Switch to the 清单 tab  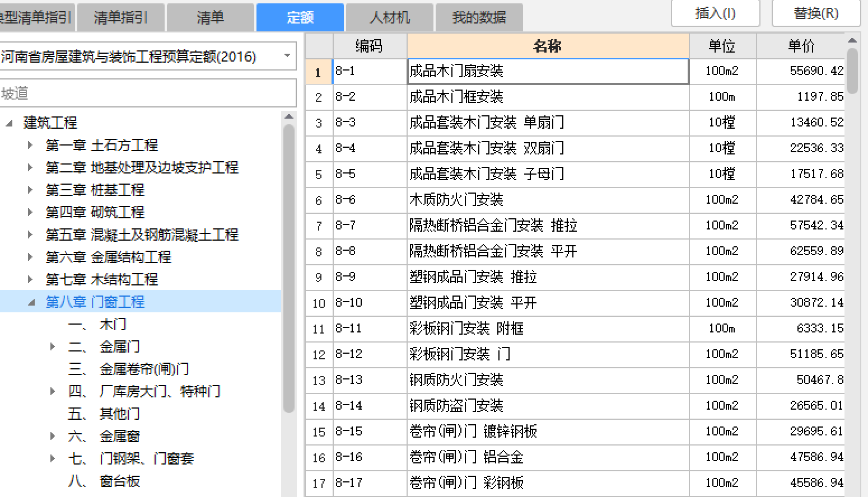tap(210, 17)
